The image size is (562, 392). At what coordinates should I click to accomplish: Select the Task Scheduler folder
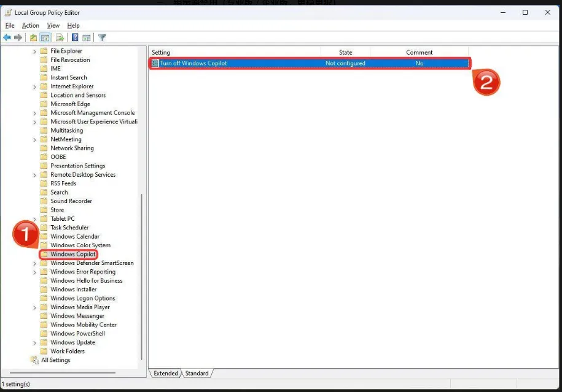(69, 228)
